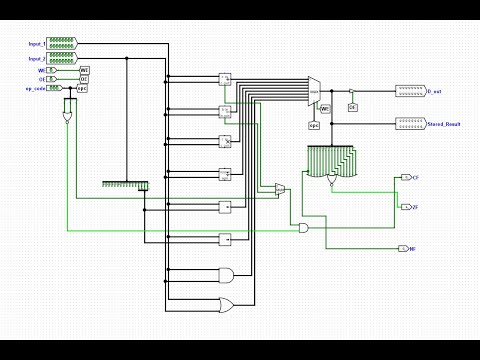Select the large multiplexer feeding D_out

click(x=314, y=91)
